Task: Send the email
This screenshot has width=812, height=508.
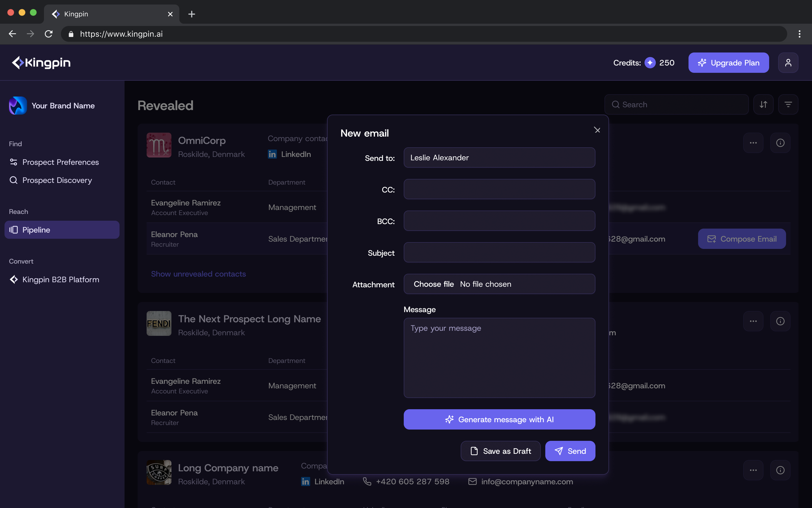Action: (570, 451)
